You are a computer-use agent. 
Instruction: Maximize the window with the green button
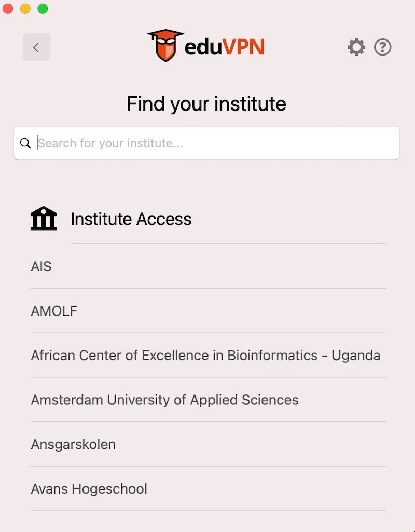(x=43, y=9)
